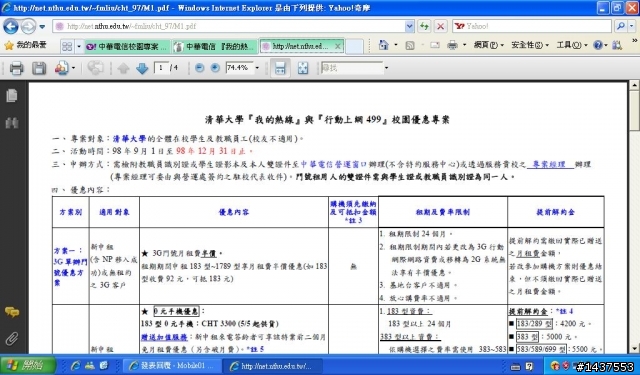Click the greyed collaborate globe icon
This screenshot has width=640, height=375.
point(95,68)
